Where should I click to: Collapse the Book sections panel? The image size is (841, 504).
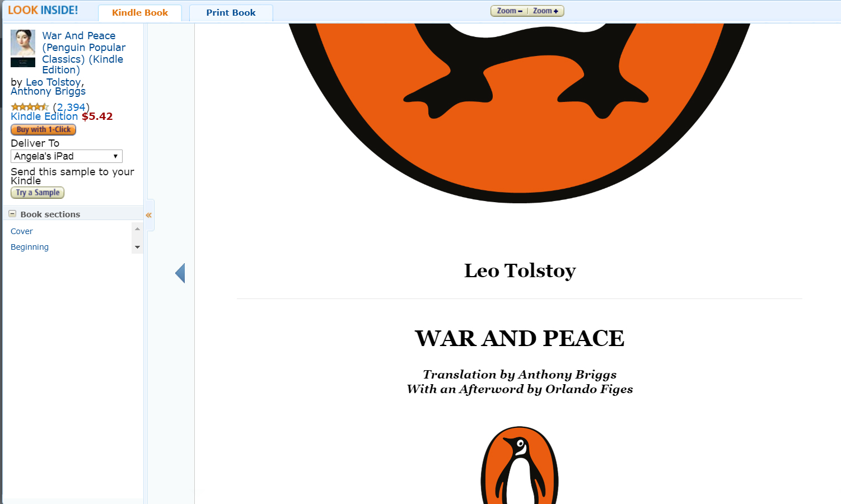[x=12, y=214]
